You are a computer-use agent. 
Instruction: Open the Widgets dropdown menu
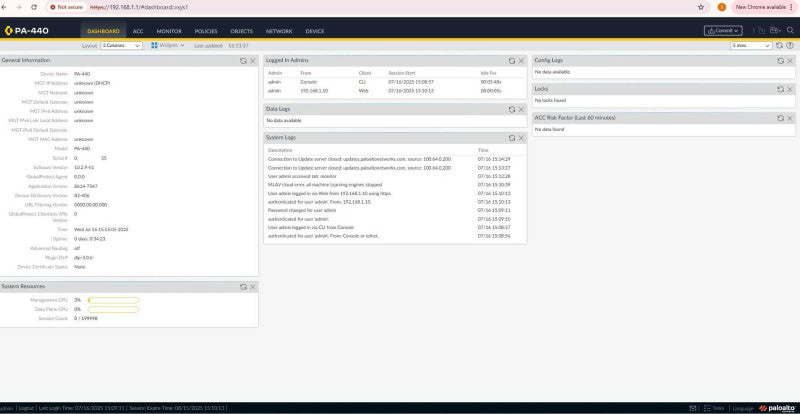point(167,45)
